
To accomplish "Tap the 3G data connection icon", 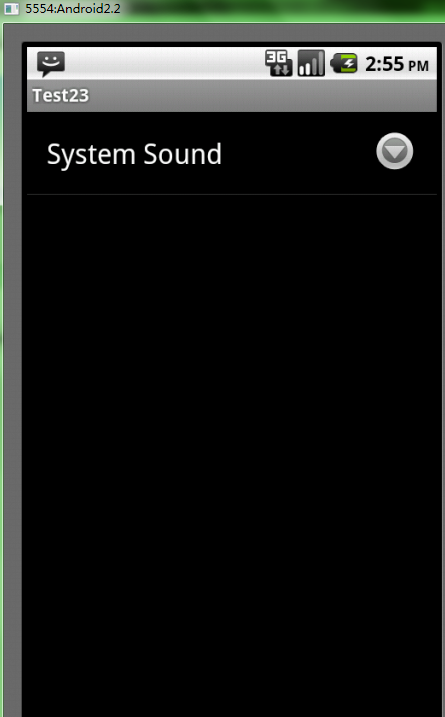I will pyautogui.click(x=279, y=63).
